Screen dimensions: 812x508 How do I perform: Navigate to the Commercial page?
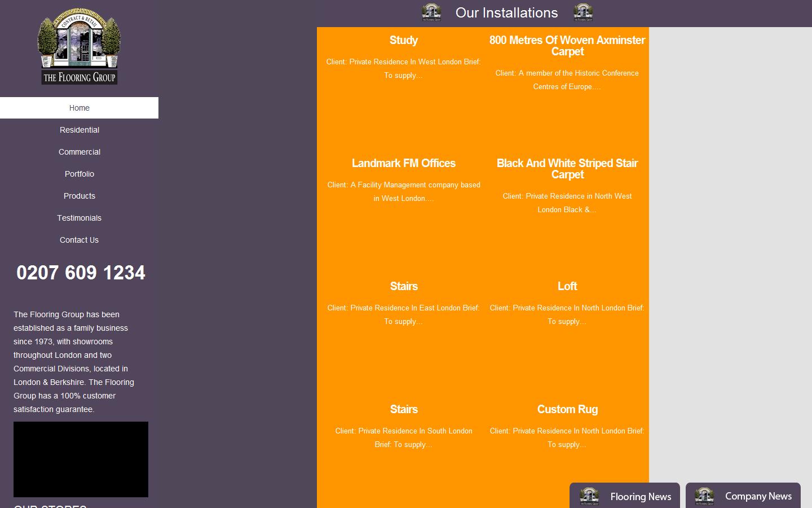click(x=79, y=152)
